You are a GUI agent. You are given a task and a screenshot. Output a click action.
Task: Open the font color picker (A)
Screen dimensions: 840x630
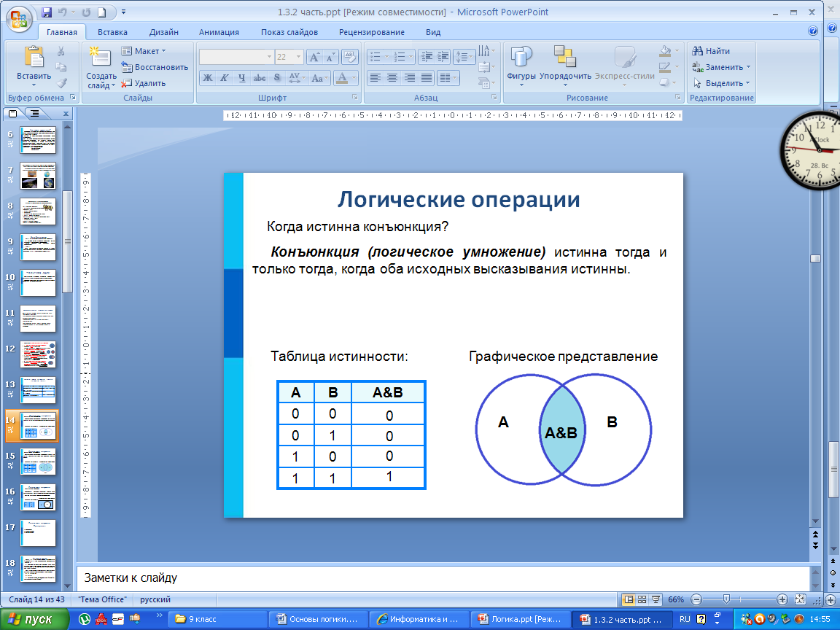click(346, 78)
